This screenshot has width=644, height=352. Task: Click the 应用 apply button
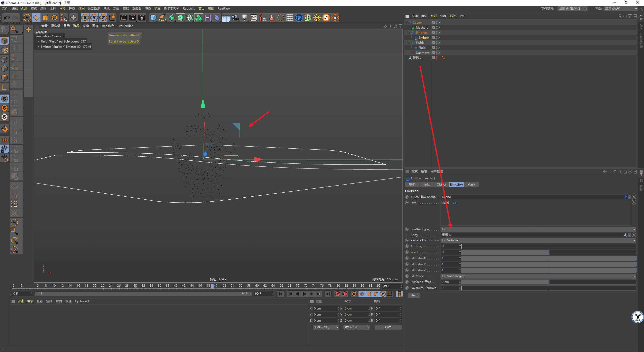click(388, 327)
